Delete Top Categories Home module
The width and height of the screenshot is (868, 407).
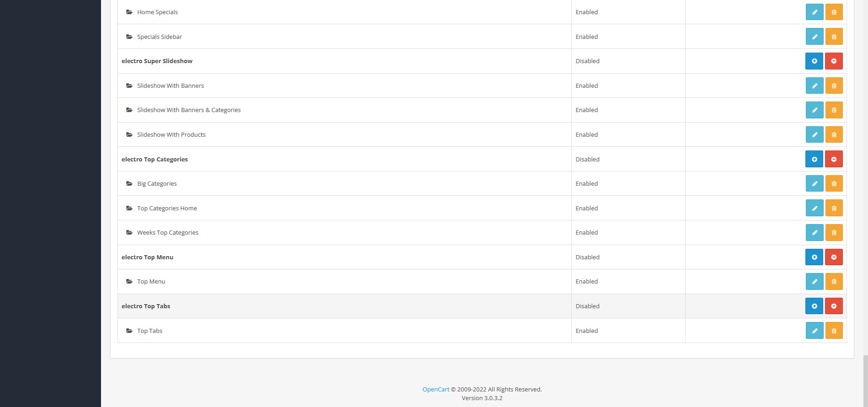834,208
